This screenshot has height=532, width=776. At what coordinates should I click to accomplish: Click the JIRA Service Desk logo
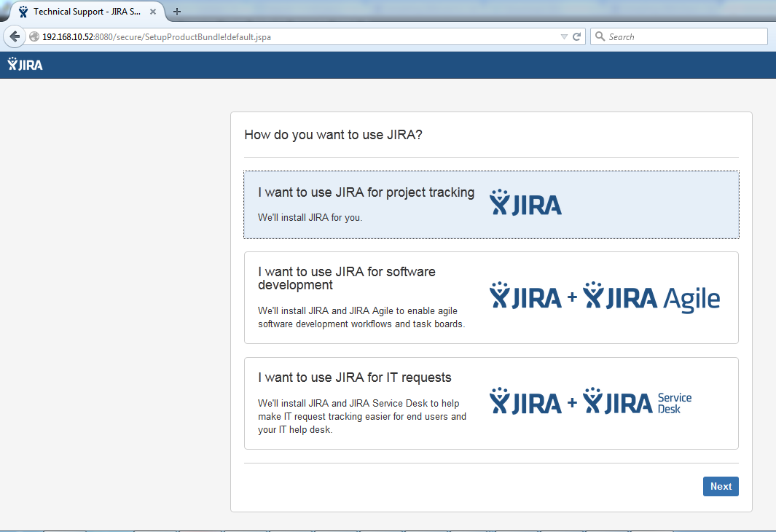(x=637, y=402)
